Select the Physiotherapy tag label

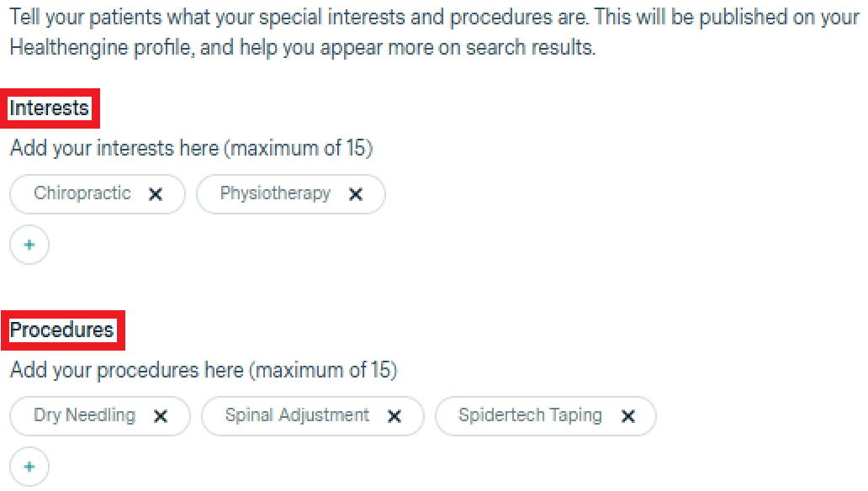[275, 193]
